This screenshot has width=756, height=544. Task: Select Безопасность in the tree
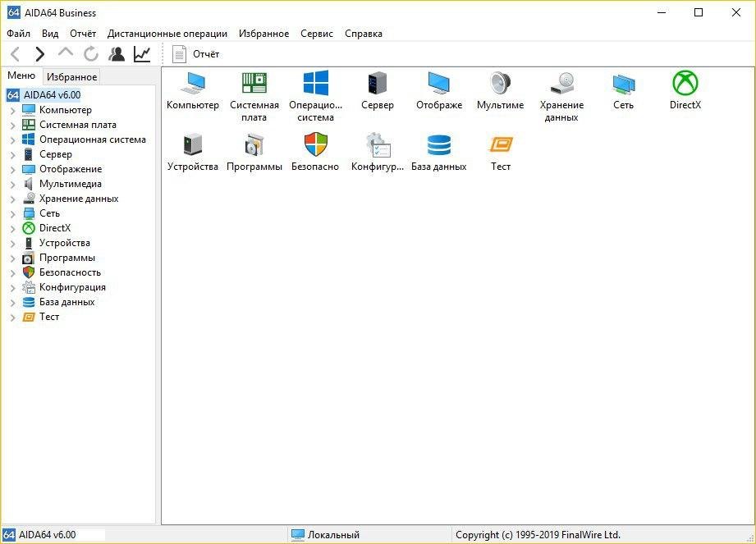[70, 272]
